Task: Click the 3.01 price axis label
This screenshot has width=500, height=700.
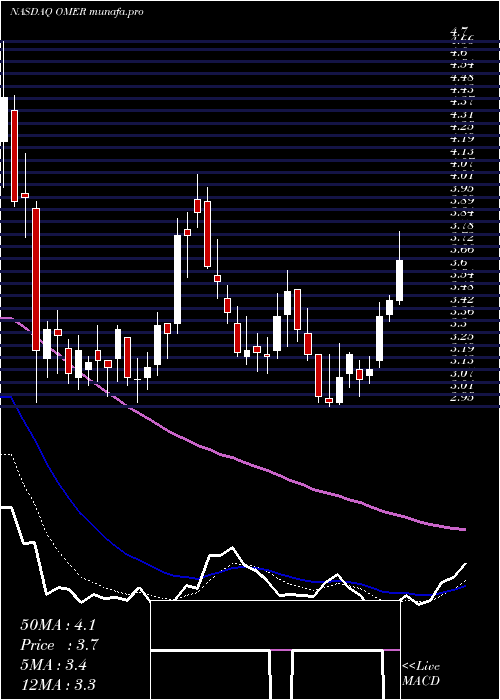Action: coord(462,385)
